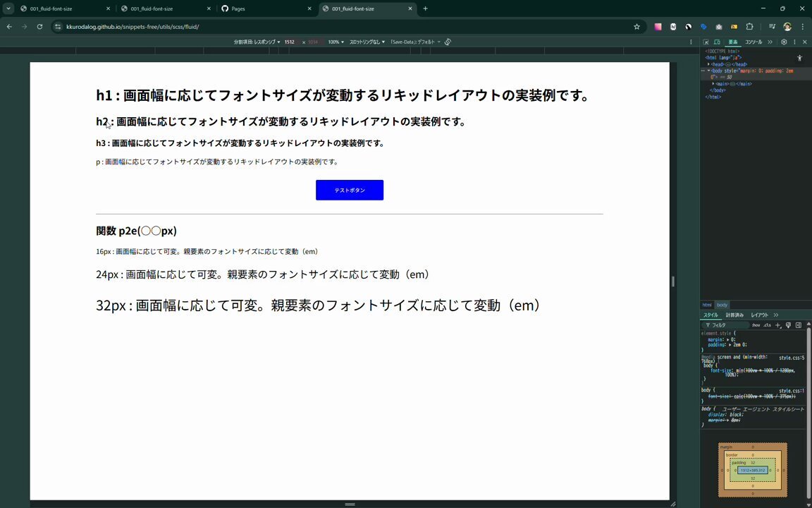
Task: Switch to the first 001_fluid-font-size tab
Action: click(65, 8)
